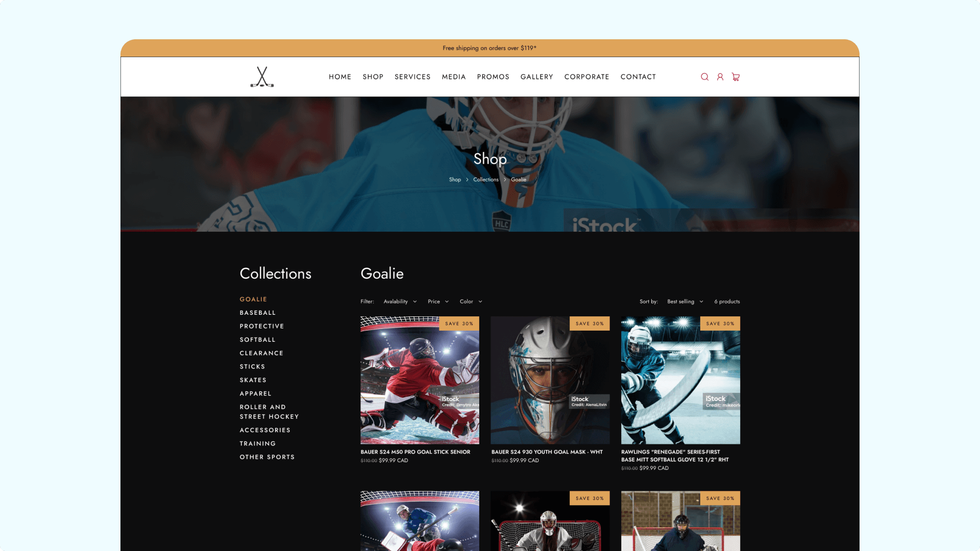This screenshot has height=551, width=980.
Task: Open the CONTACT navigation link
Action: [x=638, y=77]
